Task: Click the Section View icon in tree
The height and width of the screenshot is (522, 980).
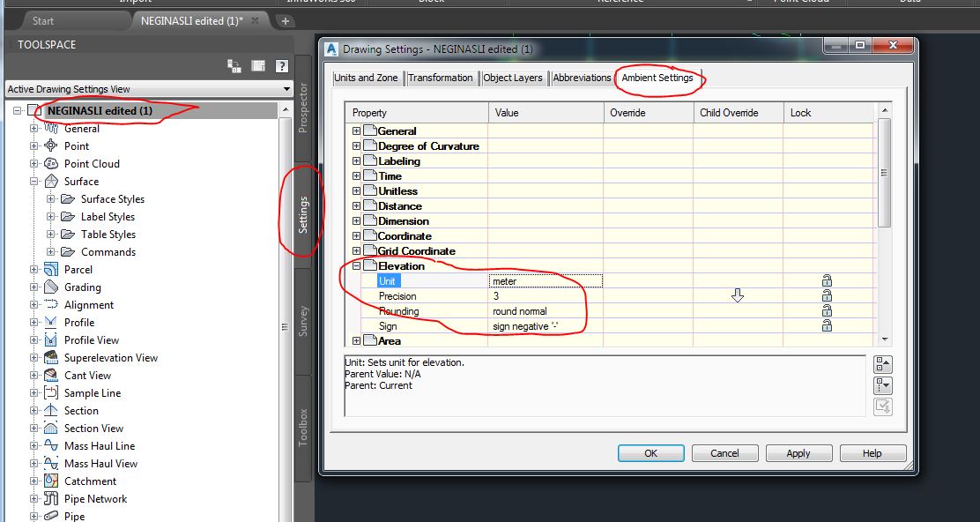Action: [x=50, y=429]
